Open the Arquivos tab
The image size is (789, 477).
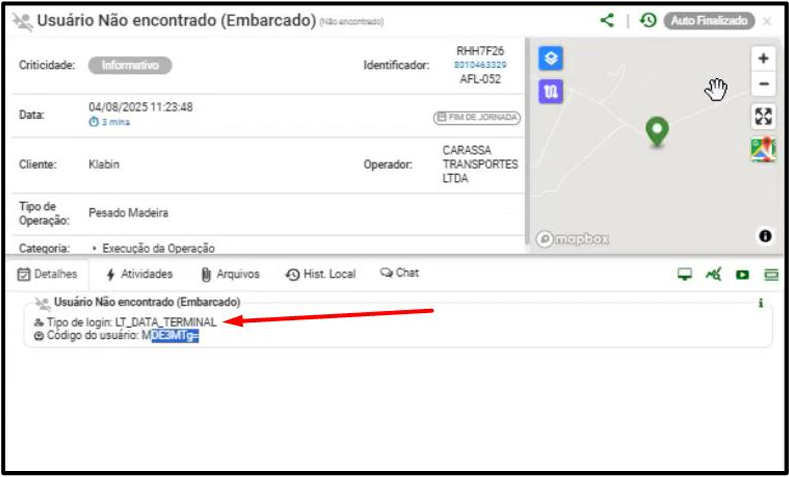click(x=230, y=274)
